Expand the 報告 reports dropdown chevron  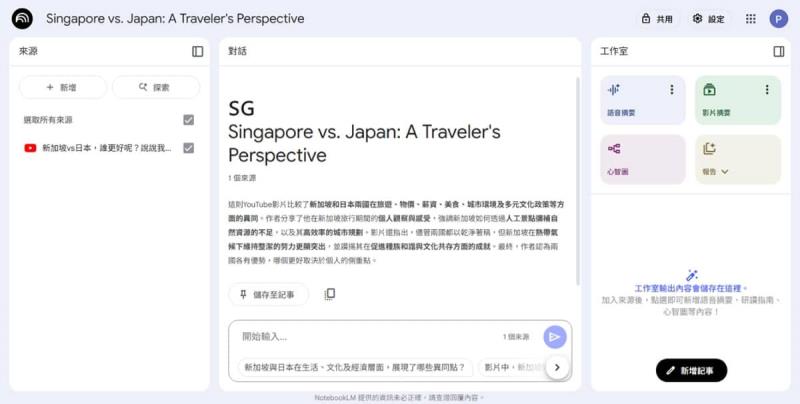pos(724,172)
